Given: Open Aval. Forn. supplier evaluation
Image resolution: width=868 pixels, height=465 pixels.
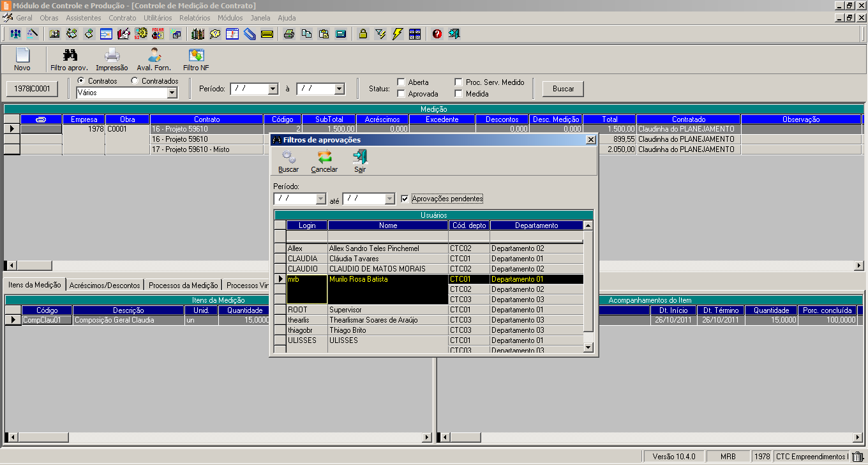Looking at the screenshot, I should (x=154, y=59).
